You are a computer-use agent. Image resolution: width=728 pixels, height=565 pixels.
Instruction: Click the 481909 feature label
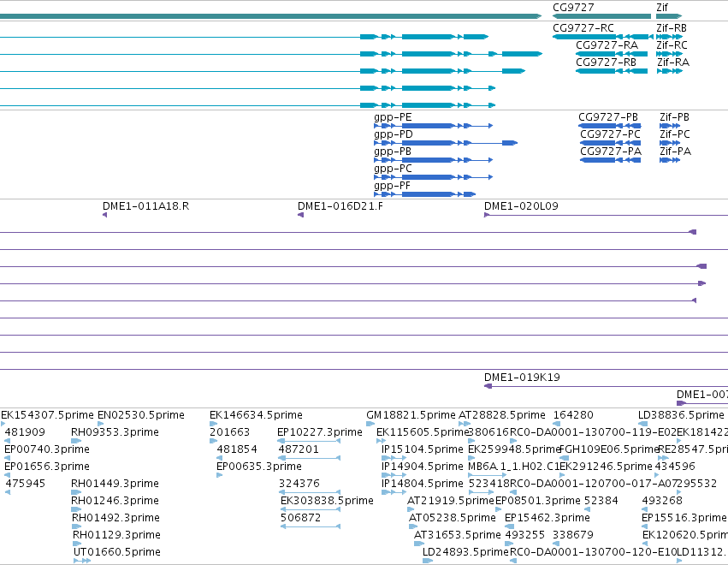pos(25,432)
